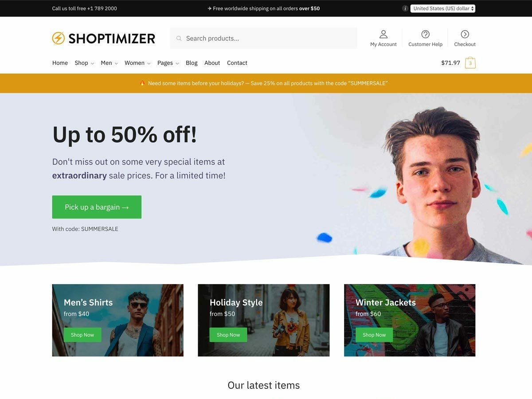Expand the Women menu dropdown
The image size is (532, 399).
pyautogui.click(x=137, y=63)
